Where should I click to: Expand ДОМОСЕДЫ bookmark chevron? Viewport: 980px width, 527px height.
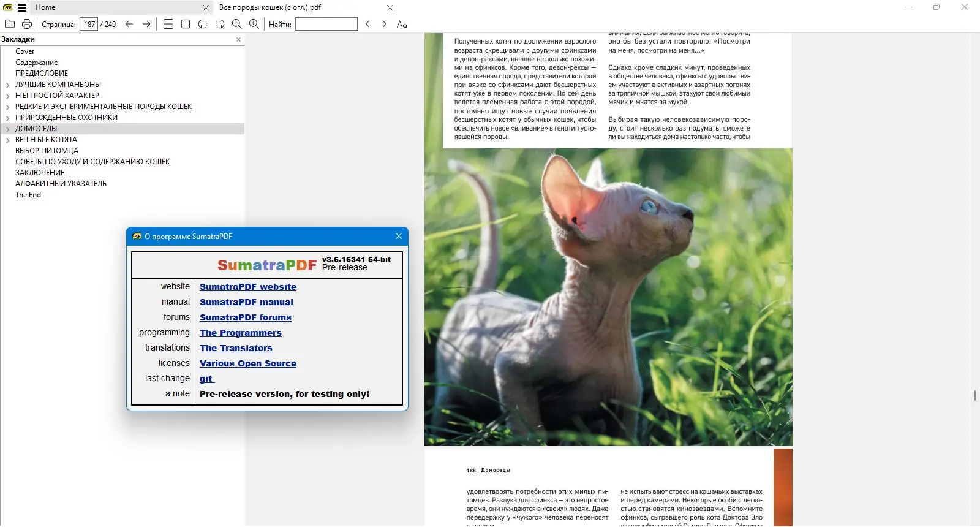pos(7,129)
